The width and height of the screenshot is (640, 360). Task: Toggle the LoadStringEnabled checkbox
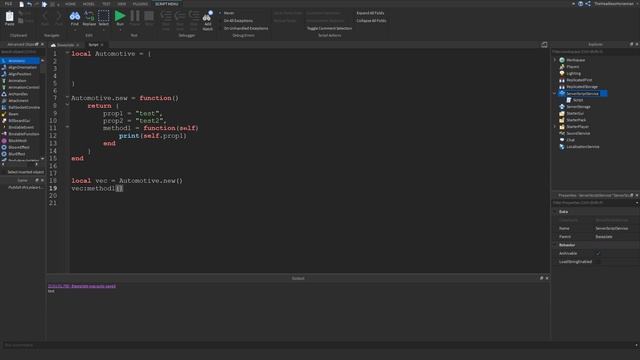click(598, 262)
